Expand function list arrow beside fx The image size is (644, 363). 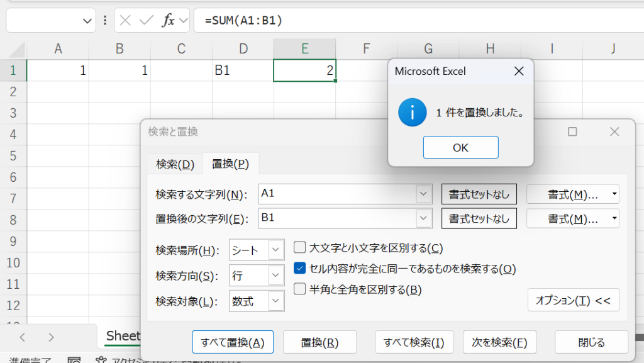tap(184, 20)
